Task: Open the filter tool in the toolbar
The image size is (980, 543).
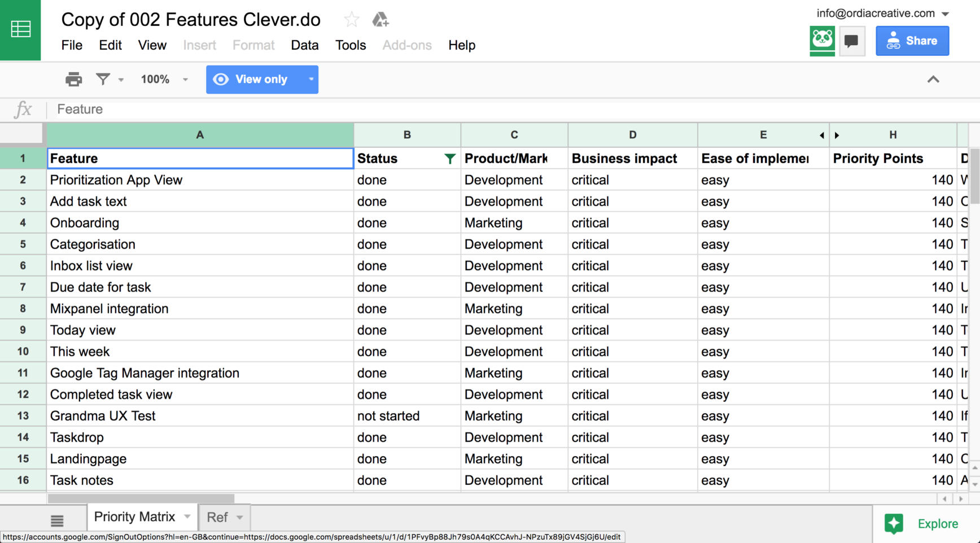Action: (103, 79)
